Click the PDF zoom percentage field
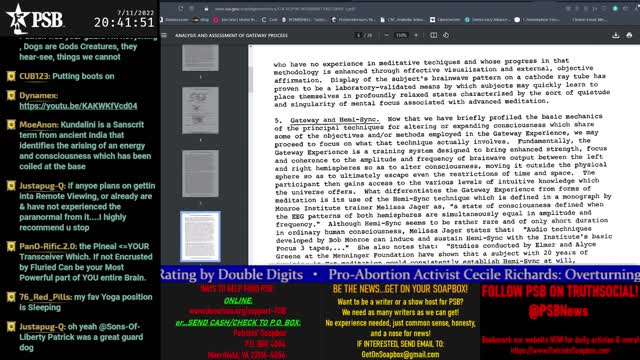640x360 pixels. [x=401, y=36]
